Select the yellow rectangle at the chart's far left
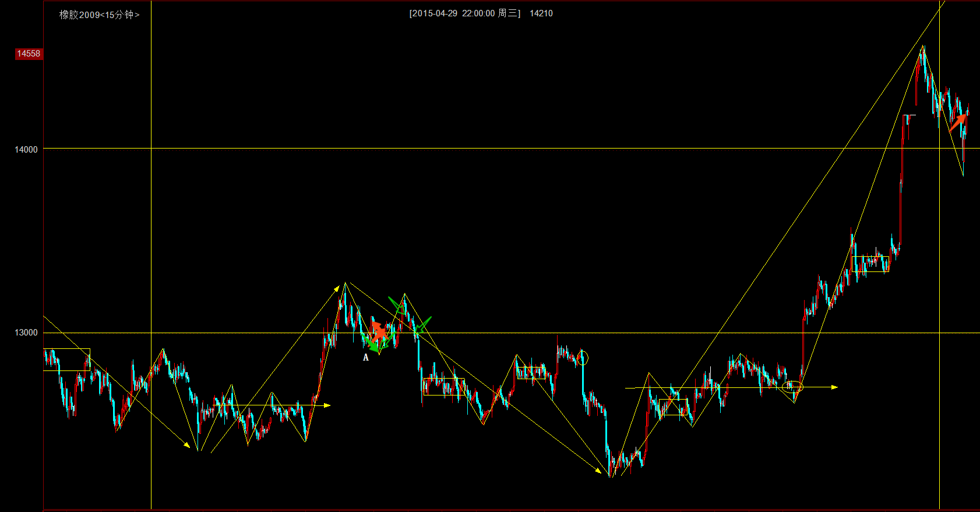 [66, 359]
